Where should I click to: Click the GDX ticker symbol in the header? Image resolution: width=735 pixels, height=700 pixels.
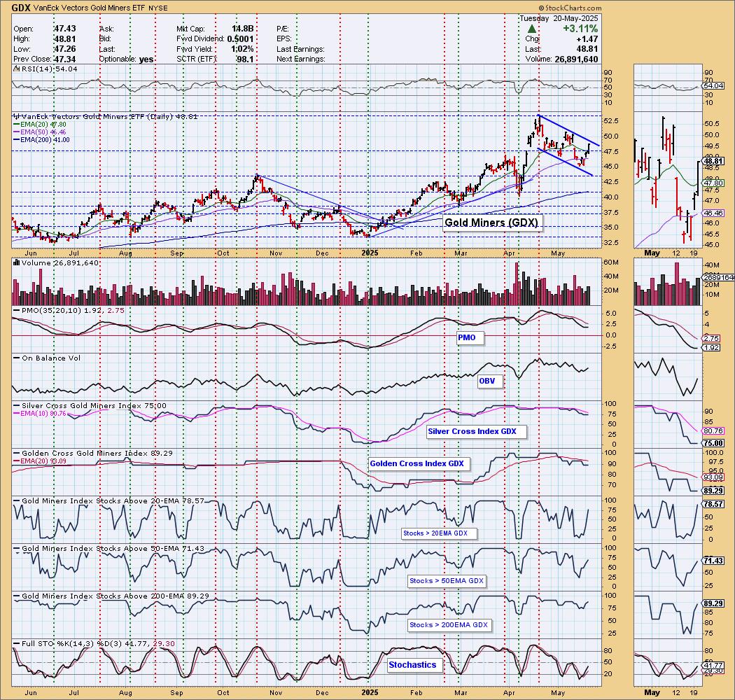[x=21, y=8]
